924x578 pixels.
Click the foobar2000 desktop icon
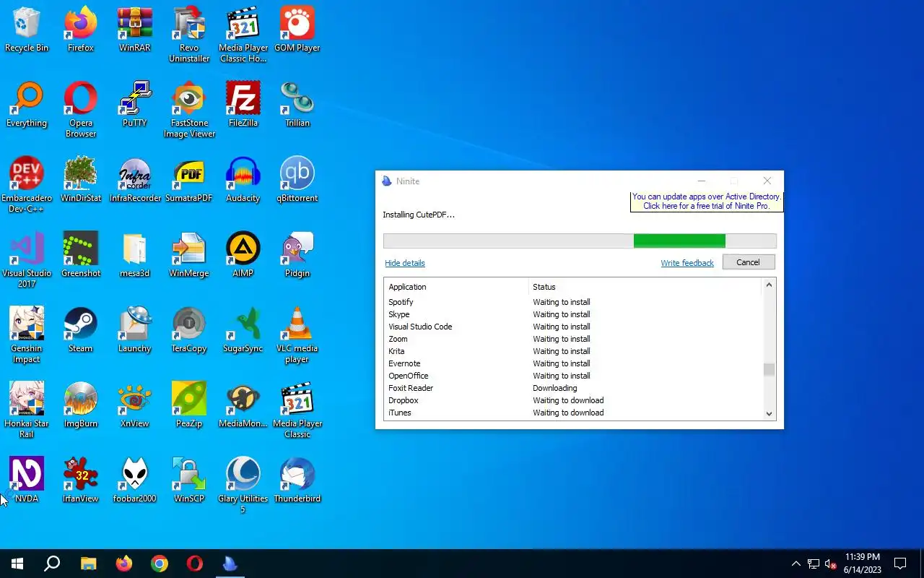point(134,480)
